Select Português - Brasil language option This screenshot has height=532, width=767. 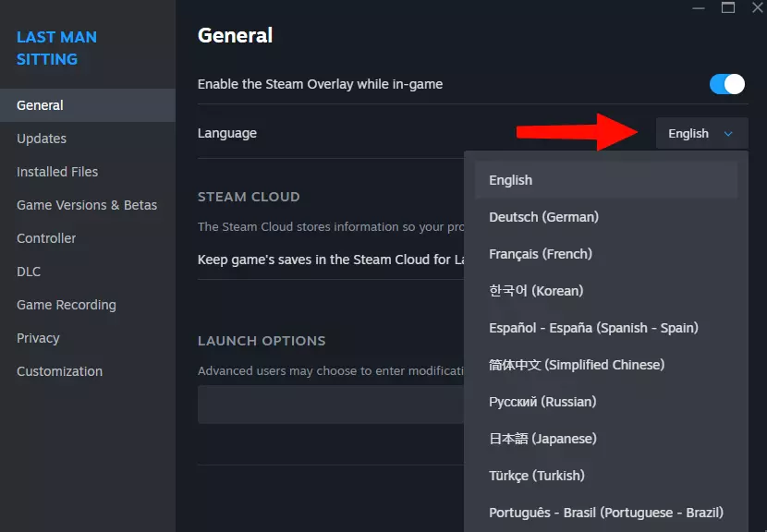coord(605,513)
